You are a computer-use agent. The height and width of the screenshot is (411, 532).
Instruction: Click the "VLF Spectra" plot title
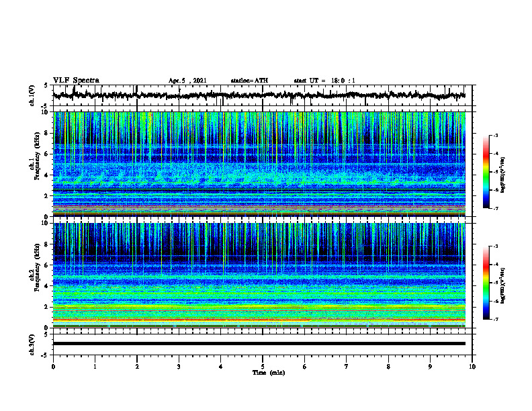click(x=76, y=80)
